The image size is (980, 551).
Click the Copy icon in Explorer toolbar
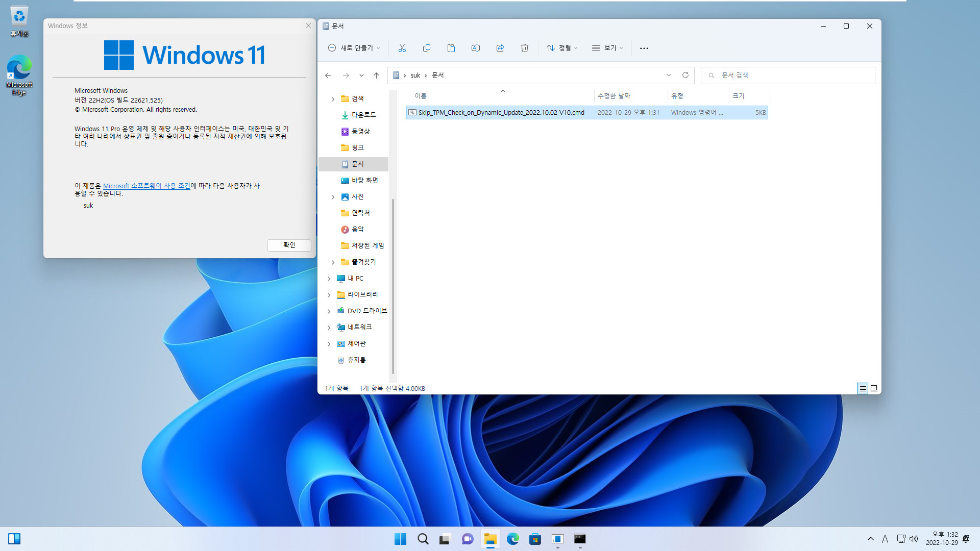(427, 48)
